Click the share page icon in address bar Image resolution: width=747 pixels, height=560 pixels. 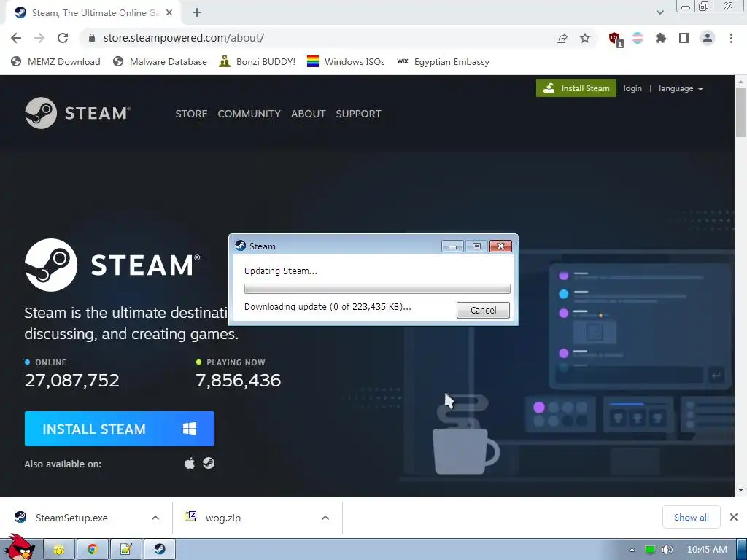pyautogui.click(x=562, y=39)
